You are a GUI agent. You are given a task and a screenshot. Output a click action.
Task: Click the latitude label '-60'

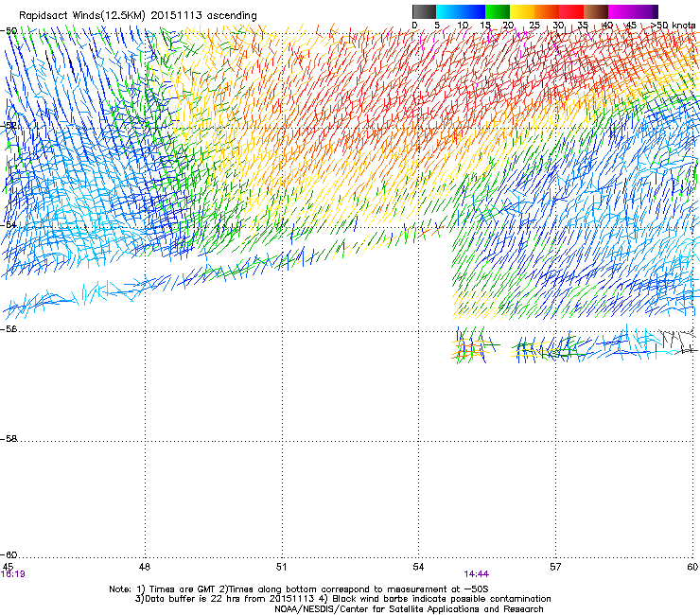(x=9, y=554)
